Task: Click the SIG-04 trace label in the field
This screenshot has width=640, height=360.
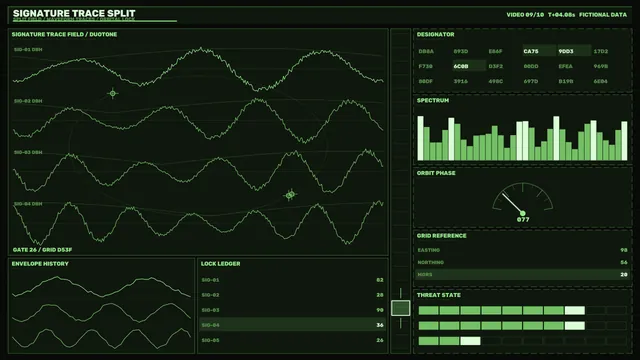Action: pos(28,204)
